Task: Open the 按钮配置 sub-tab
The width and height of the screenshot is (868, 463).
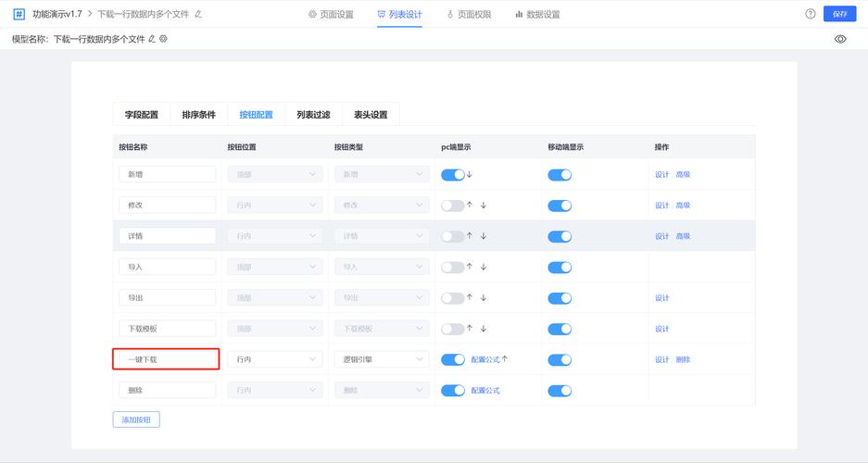Action: pos(256,115)
